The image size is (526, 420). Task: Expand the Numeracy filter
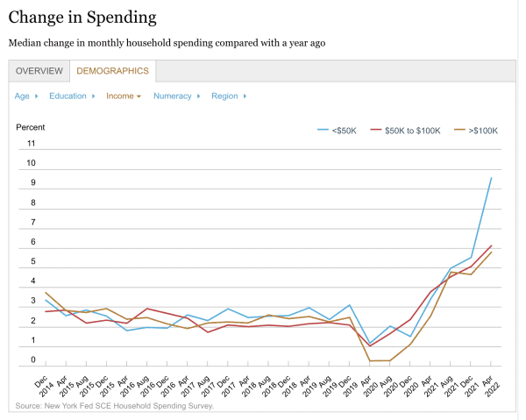point(175,96)
